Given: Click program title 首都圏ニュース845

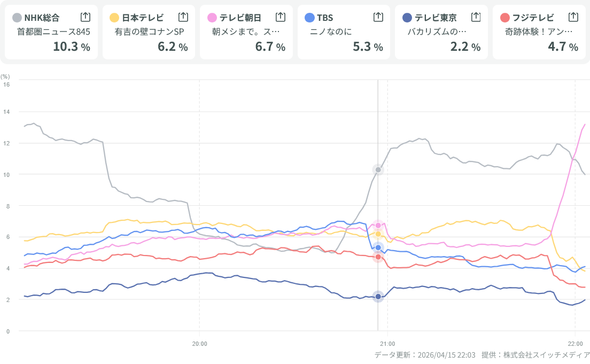Looking at the screenshot, I should (x=54, y=32).
